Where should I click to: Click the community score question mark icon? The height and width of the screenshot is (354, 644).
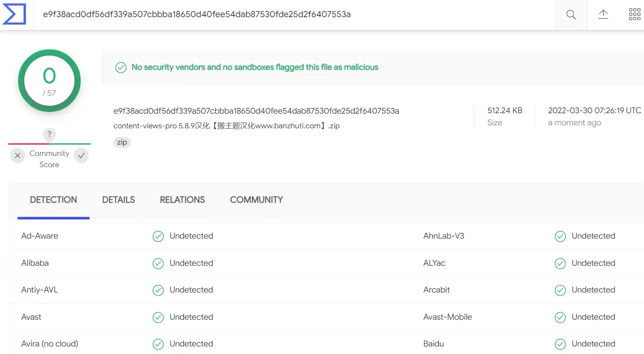[x=49, y=134]
